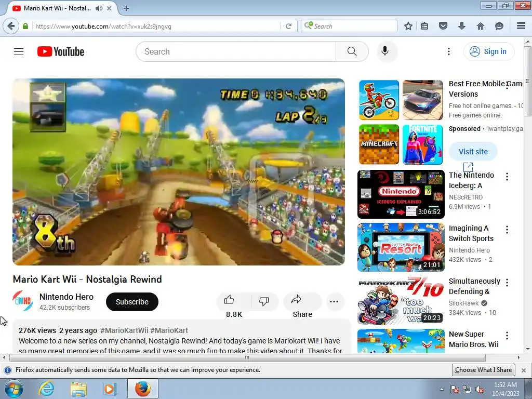Close the Mario Kart Wii tab
The height and width of the screenshot is (399, 532).
[109, 8]
